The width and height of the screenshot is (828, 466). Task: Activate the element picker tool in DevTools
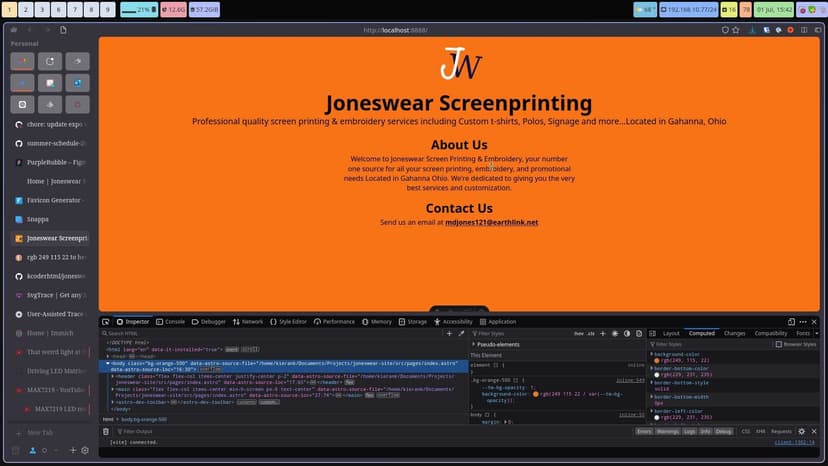point(106,322)
